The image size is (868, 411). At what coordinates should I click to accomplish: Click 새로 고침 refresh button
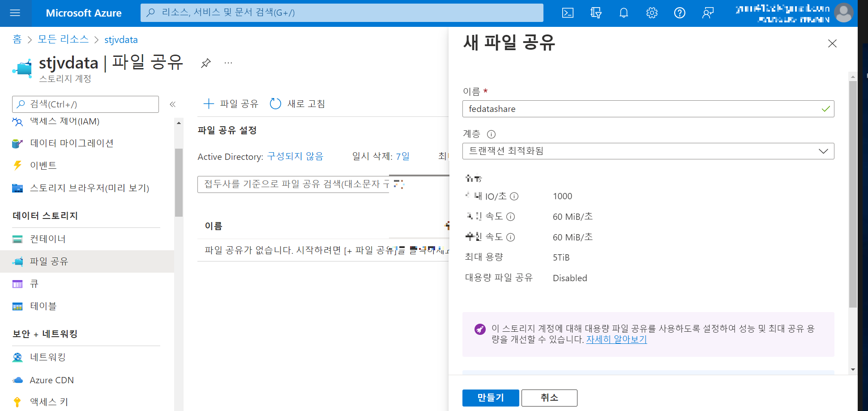click(x=297, y=104)
